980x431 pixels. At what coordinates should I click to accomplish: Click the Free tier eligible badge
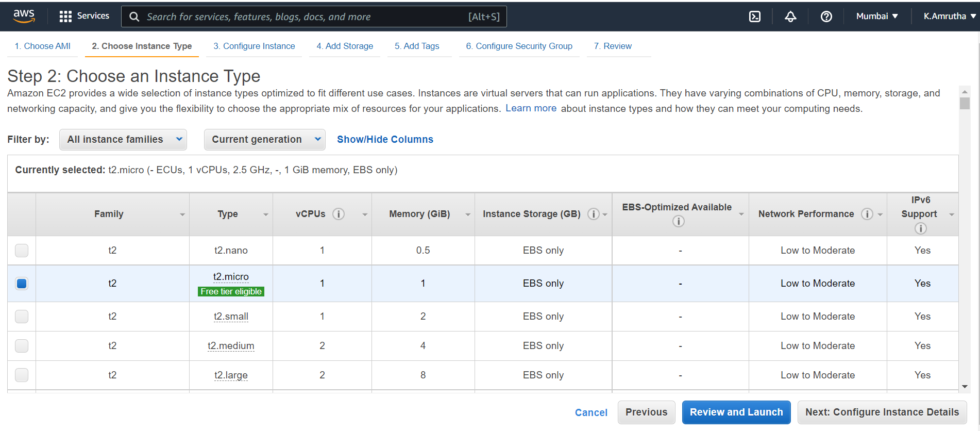coord(231,292)
